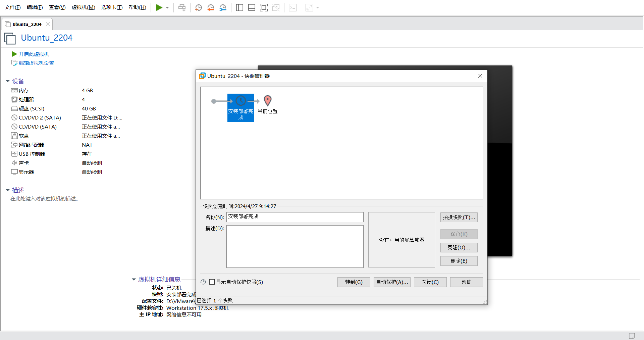Screen dimensions: 644x340
Task: Click the green power-on play toolbar icon
Action: pyautogui.click(x=159, y=7)
